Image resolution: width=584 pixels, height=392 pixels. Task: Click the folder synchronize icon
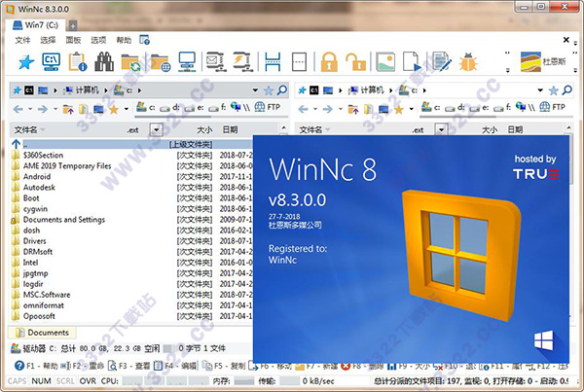tap(130, 62)
